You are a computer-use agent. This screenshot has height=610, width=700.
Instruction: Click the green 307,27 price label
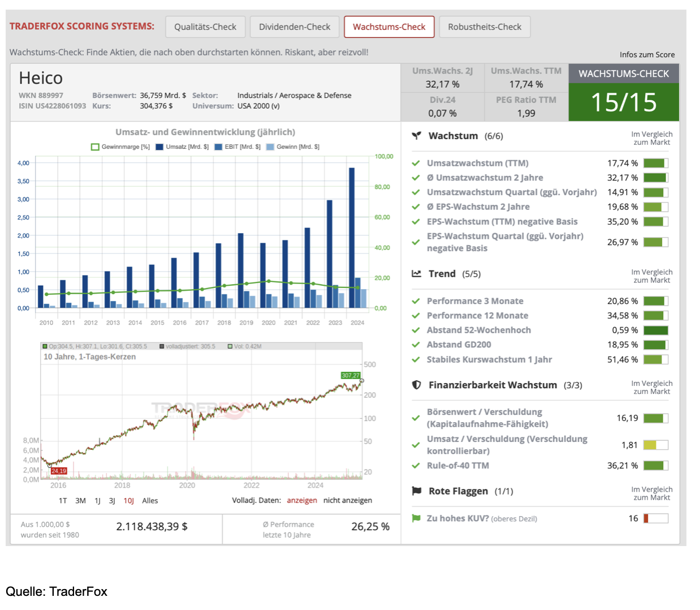click(351, 375)
